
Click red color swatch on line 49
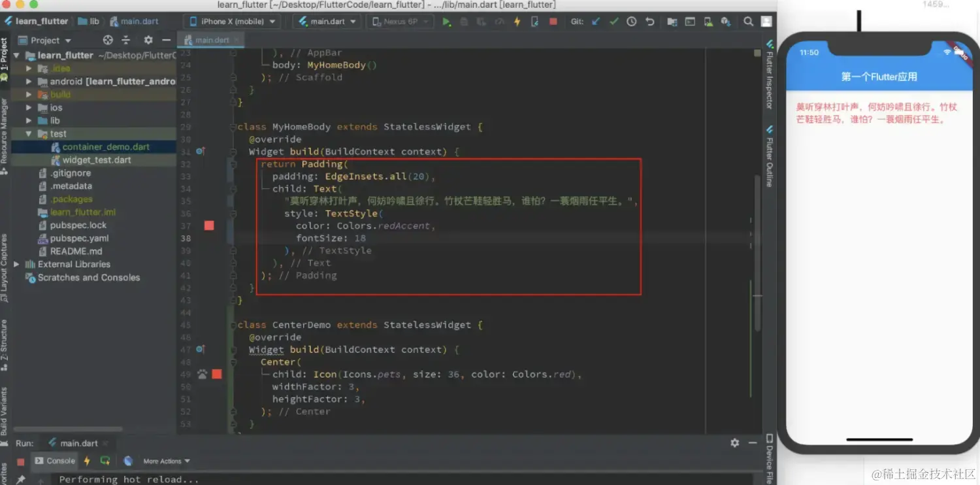(217, 375)
